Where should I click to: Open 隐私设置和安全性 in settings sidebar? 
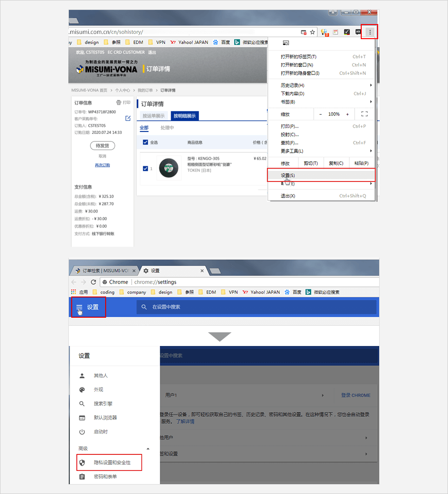[112, 462]
